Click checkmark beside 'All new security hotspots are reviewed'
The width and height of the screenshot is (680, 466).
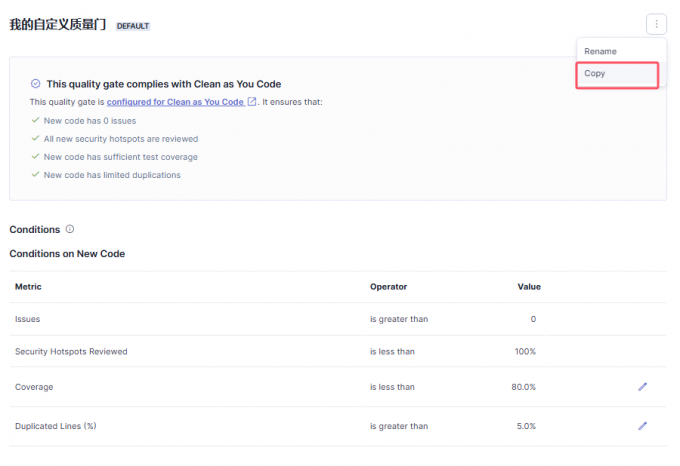point(35,139)
